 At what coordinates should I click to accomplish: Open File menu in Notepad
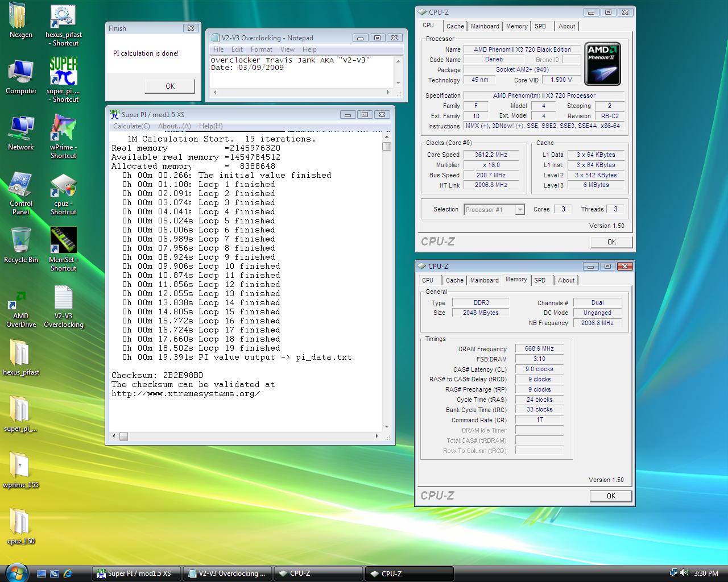[218, 49]
